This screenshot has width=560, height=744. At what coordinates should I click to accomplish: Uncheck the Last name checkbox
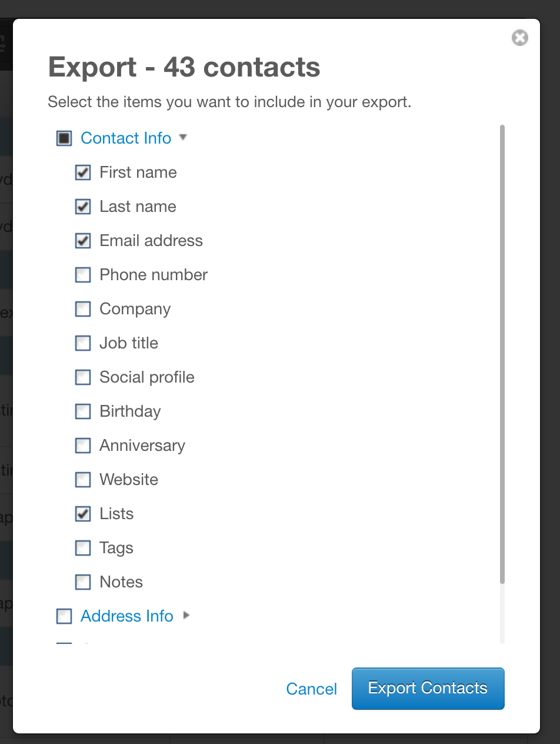click(x=83, y=207)
